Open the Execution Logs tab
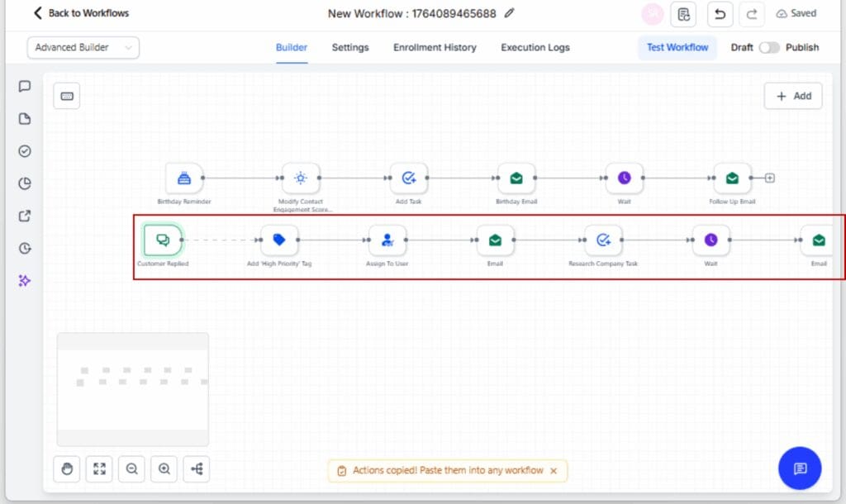The image size is (846, 504). click(535, 48)
